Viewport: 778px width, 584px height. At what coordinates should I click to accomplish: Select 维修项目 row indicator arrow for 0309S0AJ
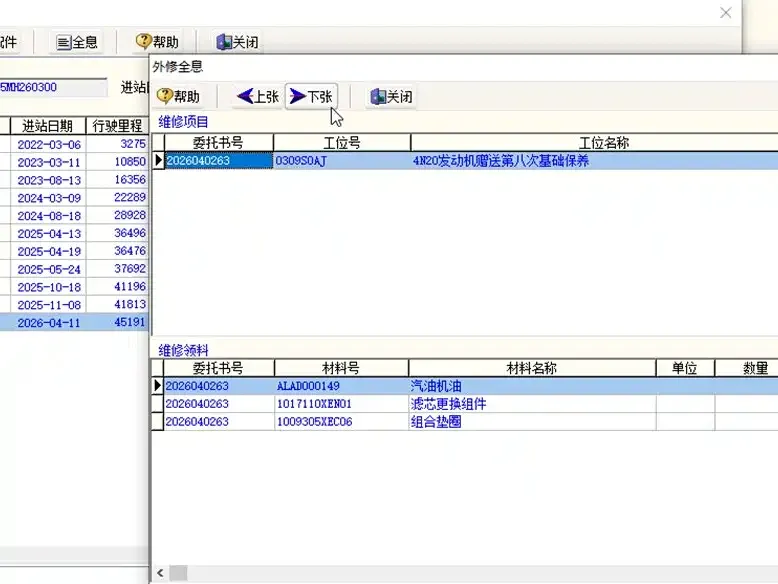(158, 160)
